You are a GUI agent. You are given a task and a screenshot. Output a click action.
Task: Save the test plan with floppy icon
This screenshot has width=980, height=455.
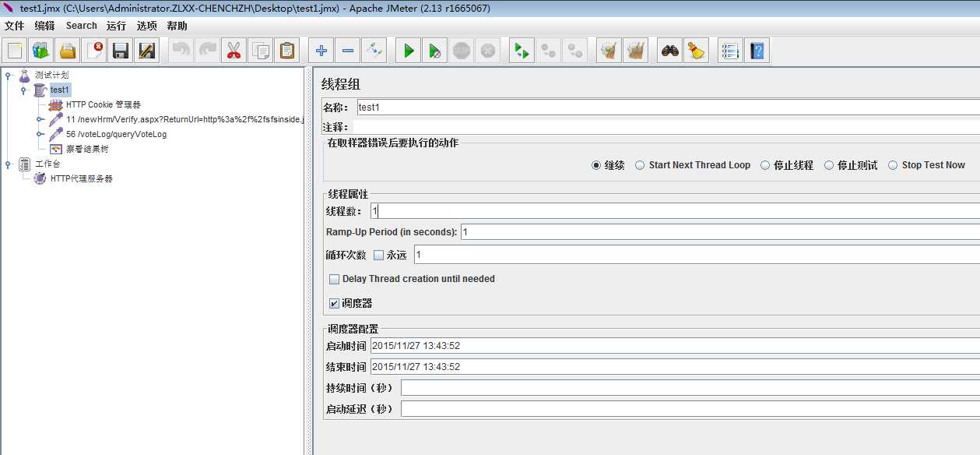pyautogui.click(x=121, y=51)
